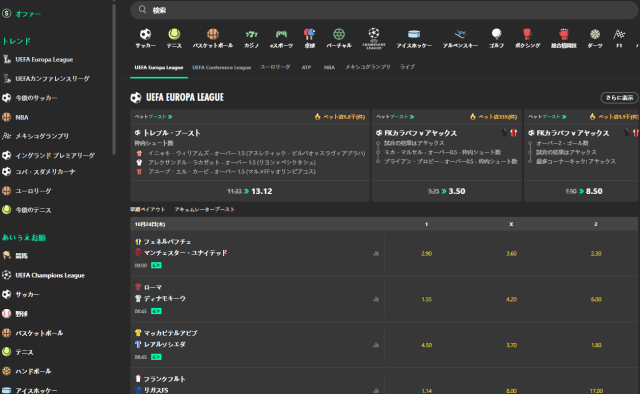Switch to UEFA Conference League tab
Screen dimensions: 640x394
coord(222,67)
